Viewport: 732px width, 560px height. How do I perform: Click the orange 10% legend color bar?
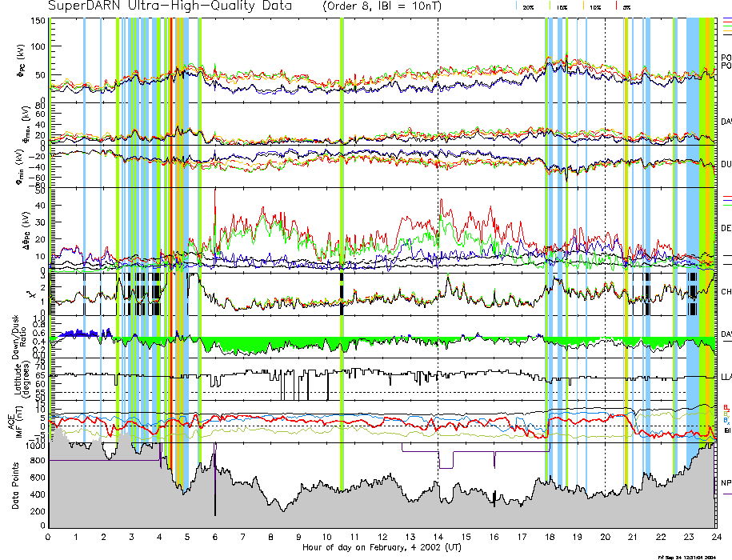pyautogui.click(x=583, y=6)
